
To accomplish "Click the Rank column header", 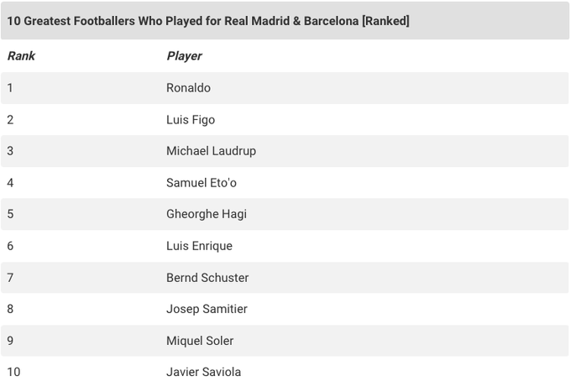I will (21, 56).
